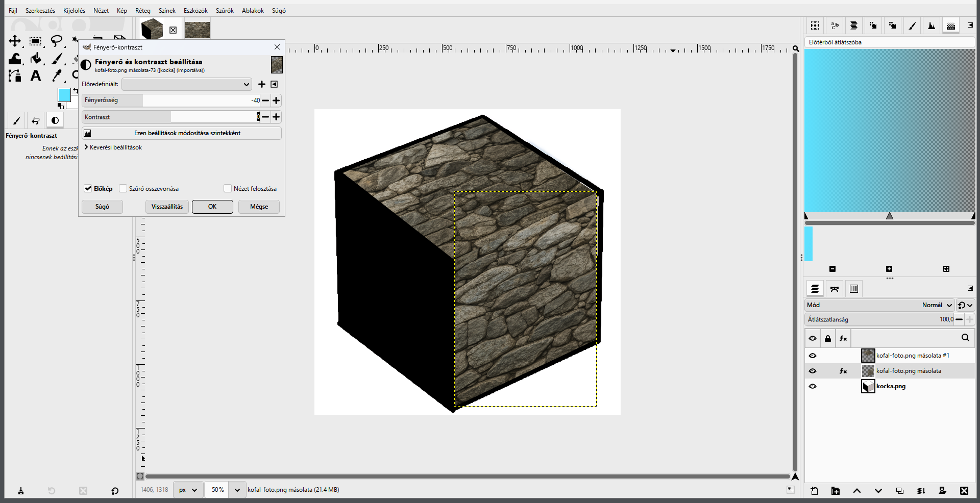Viewport: 980px width, 503px height.
Task: Open the Szűrők menu
Action: (x=225, y=11)
